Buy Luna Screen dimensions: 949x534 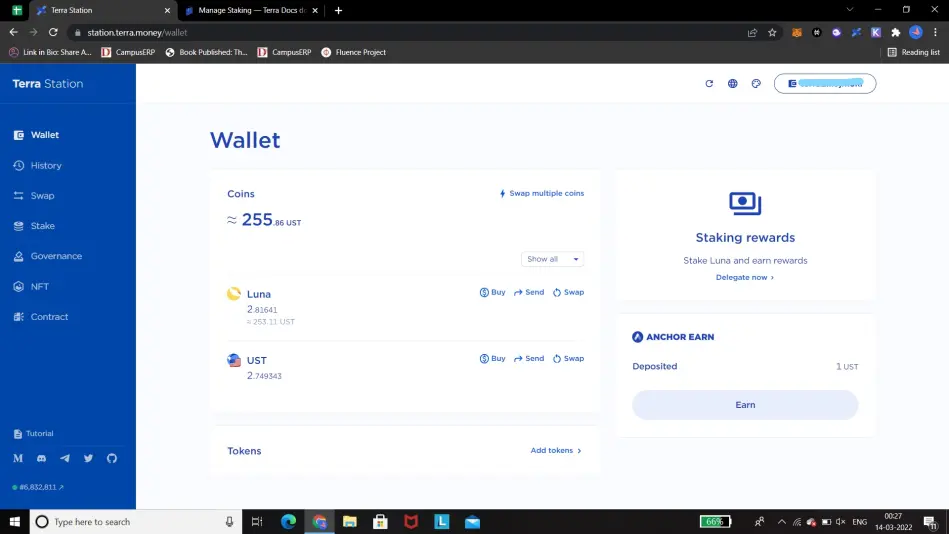[493, 292]
